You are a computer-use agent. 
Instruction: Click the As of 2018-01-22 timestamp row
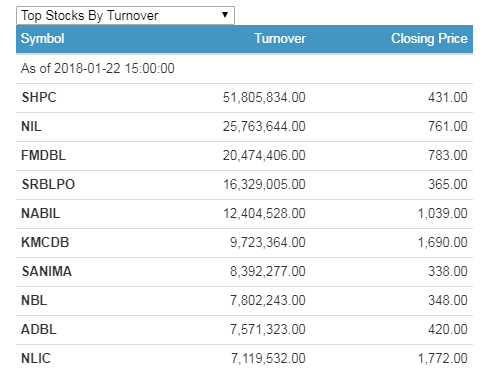tap(244, 69)
